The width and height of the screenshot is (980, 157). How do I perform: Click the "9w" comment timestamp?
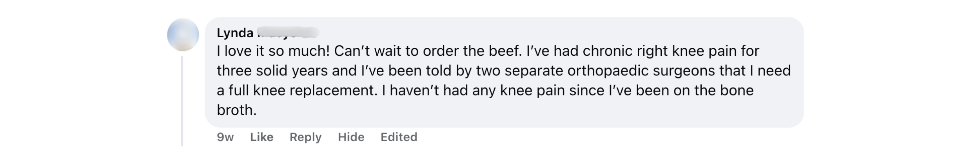225,137
